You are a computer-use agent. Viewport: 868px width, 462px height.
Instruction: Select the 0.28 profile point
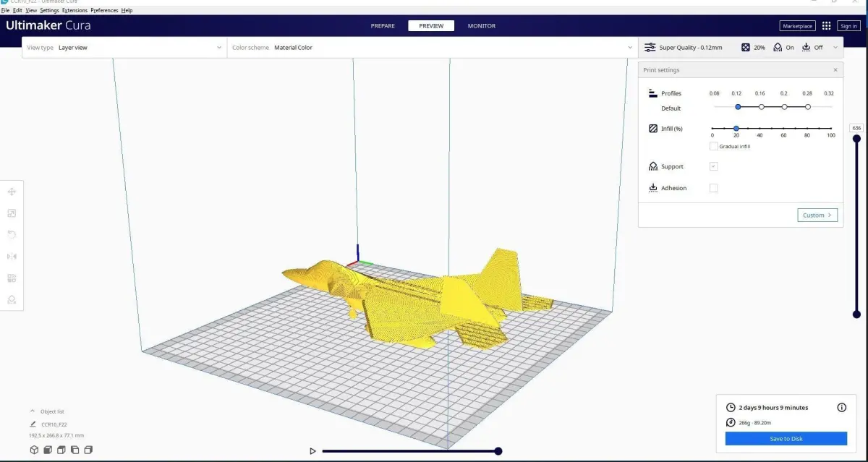pos(807,106)
